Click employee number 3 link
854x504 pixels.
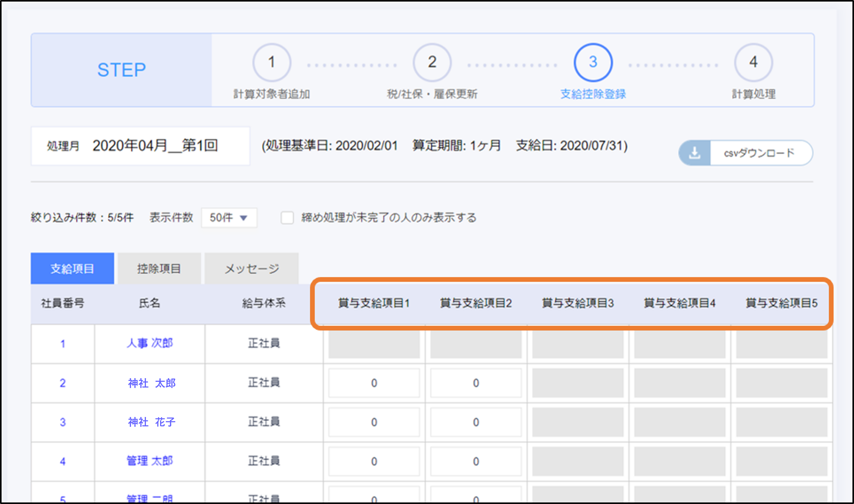coord(63,422)
